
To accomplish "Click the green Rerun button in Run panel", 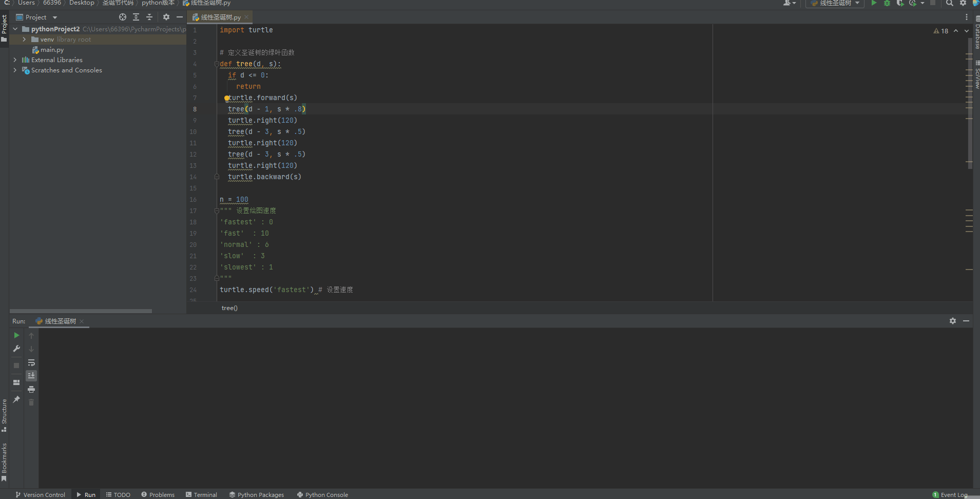I will (x=16, y=335).
